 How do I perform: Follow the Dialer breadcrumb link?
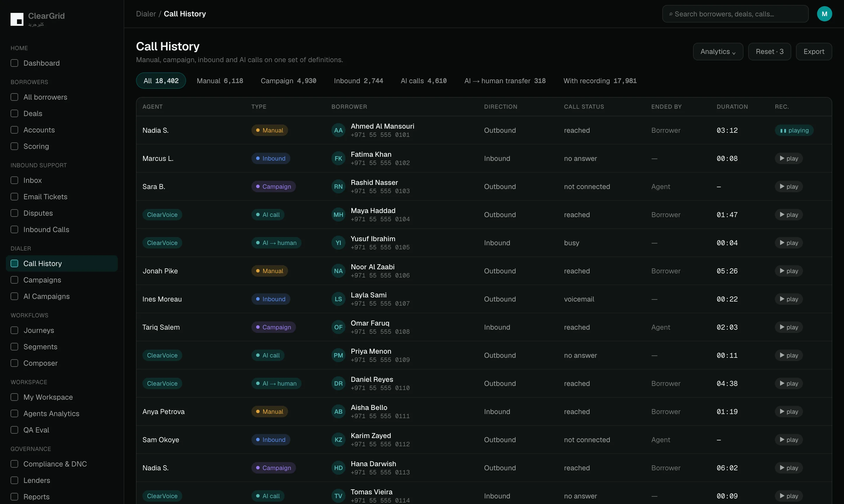click(146, 14)
